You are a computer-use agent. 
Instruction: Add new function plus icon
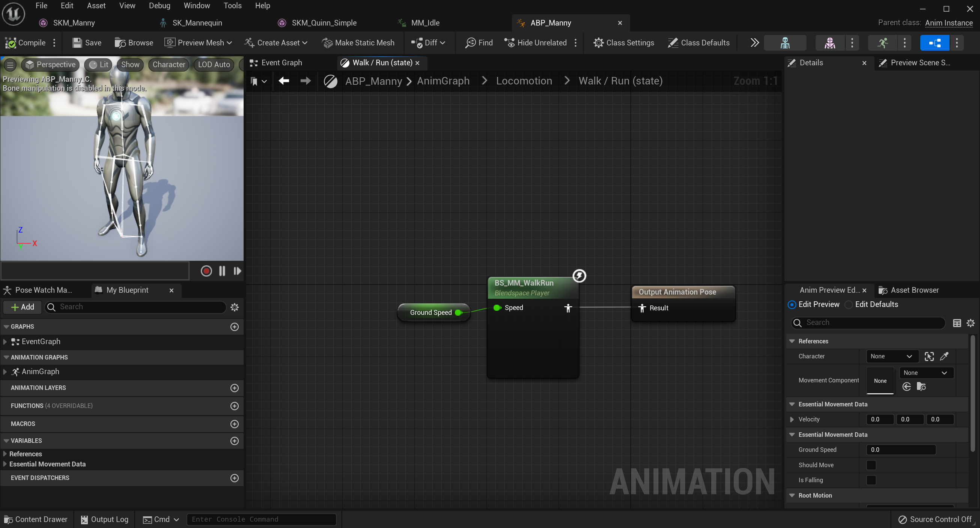pos(235,406)
